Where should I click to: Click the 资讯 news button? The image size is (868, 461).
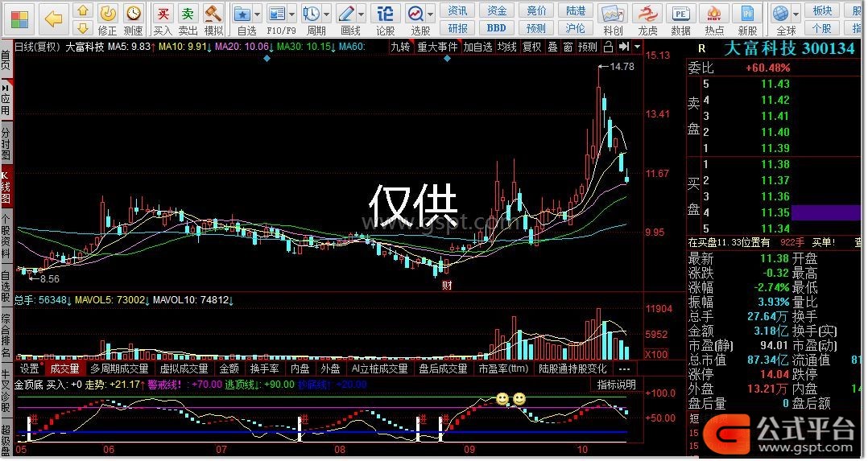(457, 10)
